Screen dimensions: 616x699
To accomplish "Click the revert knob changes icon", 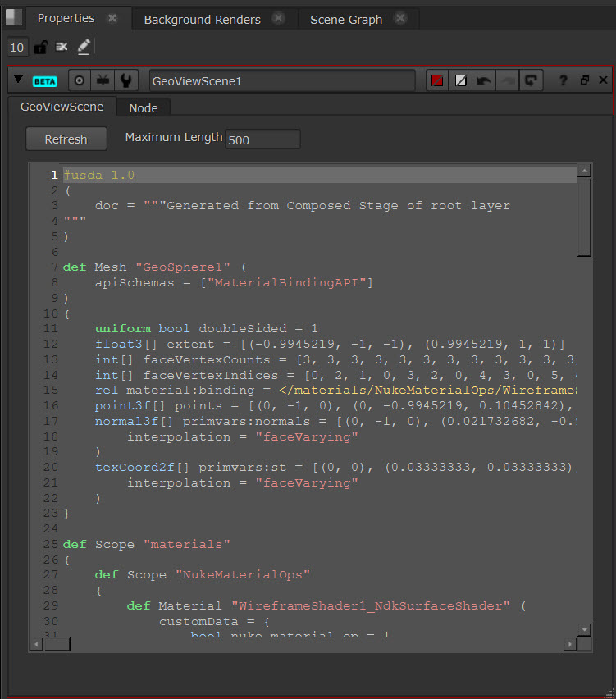I will (531, 80).
